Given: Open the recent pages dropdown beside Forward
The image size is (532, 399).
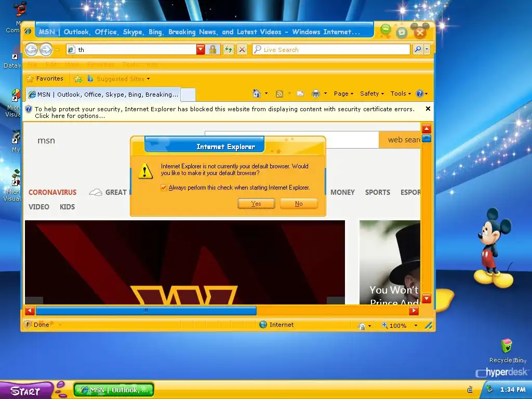Looking at the screenshot, I should click(x=57, y=50).
